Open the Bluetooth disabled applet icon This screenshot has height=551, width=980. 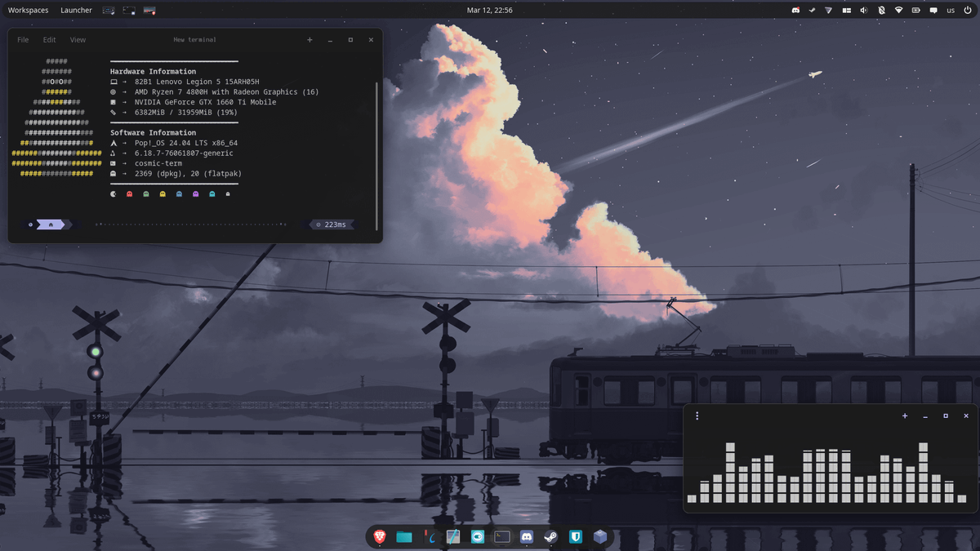[x=881, y=11]
